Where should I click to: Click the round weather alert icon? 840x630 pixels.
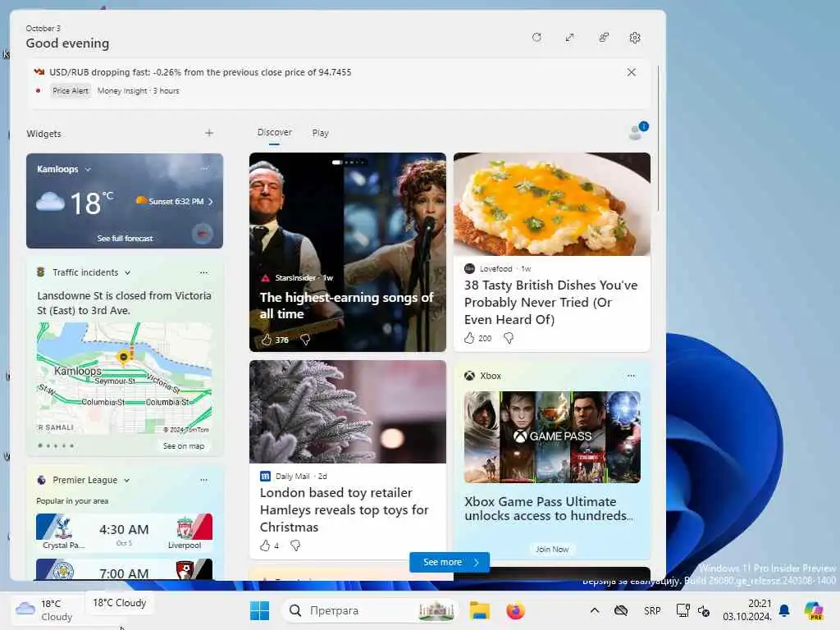coord(202,234)
